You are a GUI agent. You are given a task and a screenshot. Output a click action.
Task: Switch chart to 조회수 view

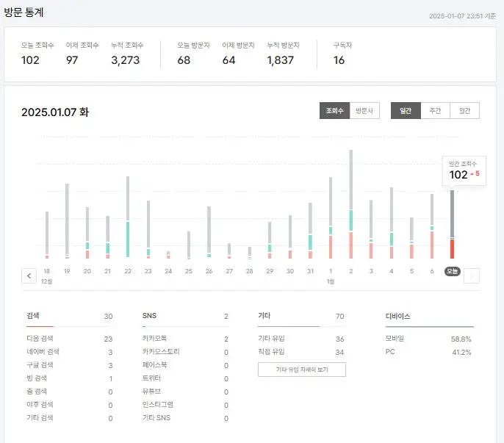tap(334, 111)
